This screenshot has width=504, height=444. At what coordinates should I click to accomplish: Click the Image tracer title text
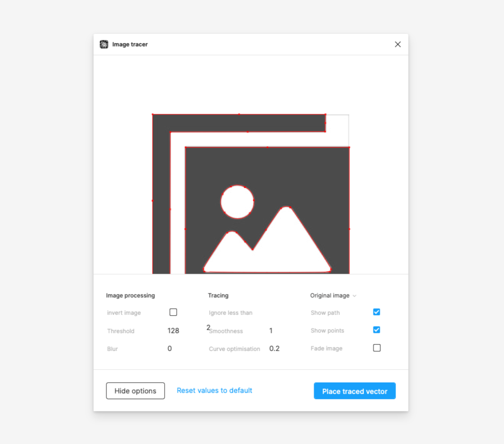point(130,44)
